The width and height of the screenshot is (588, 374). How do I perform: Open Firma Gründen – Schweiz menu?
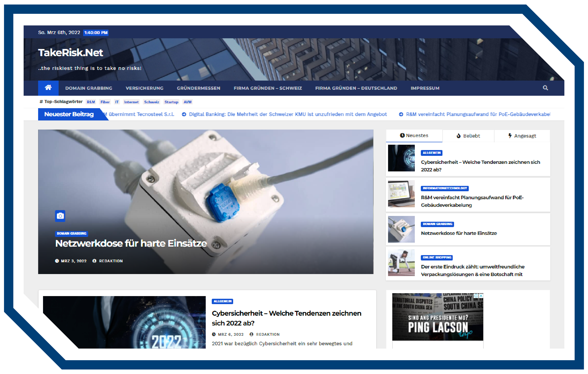[x=268, y=88]
